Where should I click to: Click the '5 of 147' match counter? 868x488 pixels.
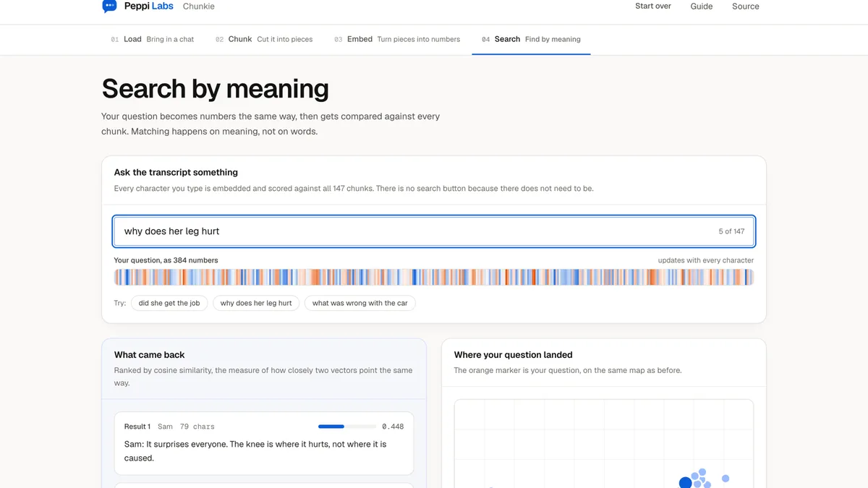coord(731,231)
